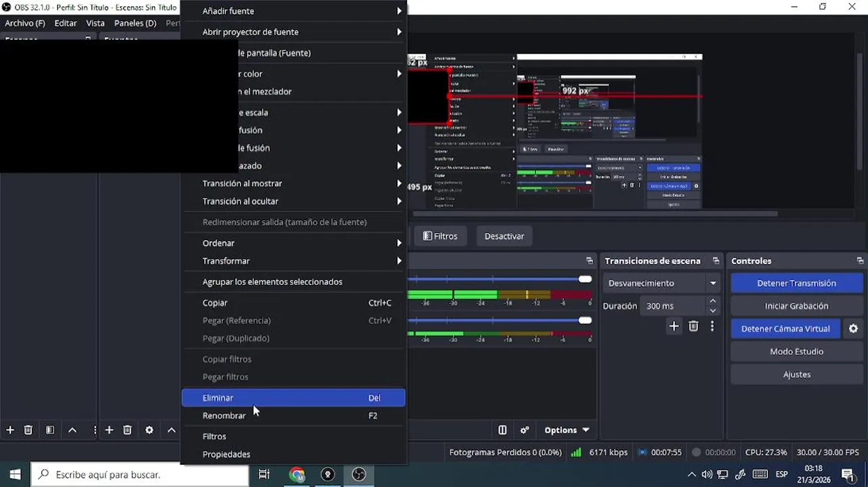The image size is (868, 487).
Task: Expand the Añadir fuente submenu
Action: tap(294, 11)
